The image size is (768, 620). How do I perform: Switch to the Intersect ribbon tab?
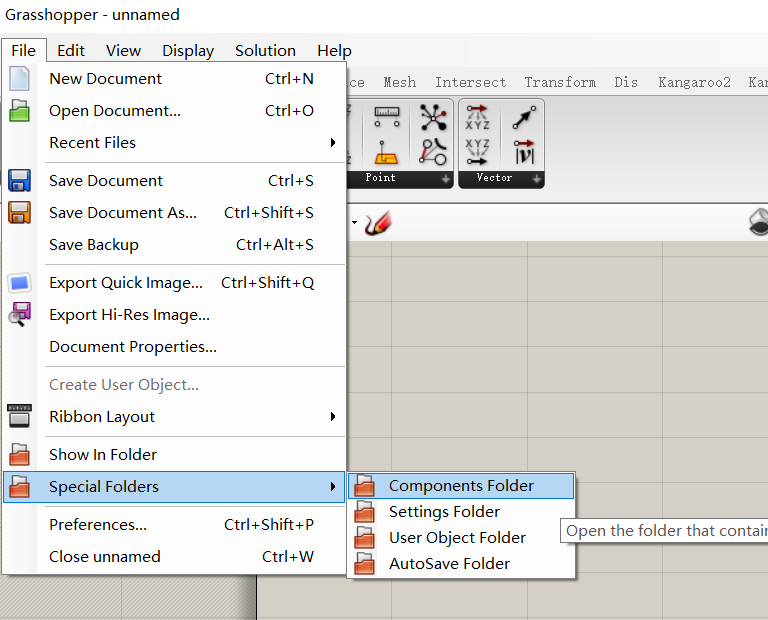tap(471, 82)
